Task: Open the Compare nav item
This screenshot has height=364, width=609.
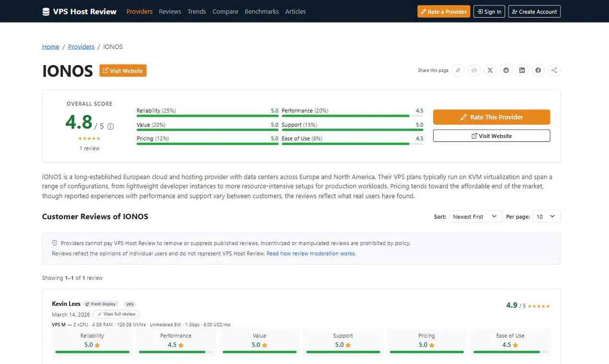Action: coord(225,11)
